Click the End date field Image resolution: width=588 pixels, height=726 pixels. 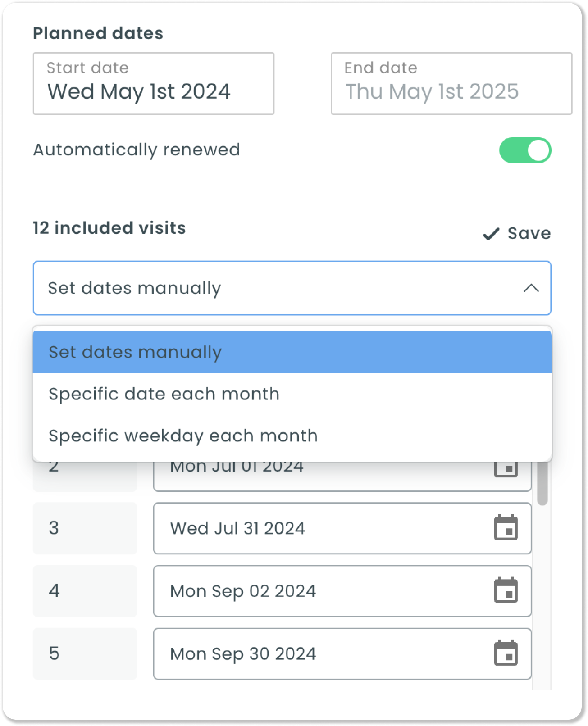[451, 84]
